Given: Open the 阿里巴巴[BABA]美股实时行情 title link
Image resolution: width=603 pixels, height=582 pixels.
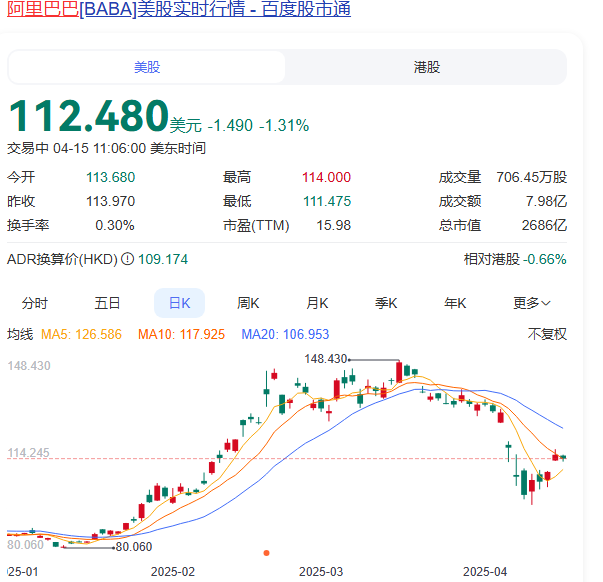Looking at the screenshot, I should (x=179, y=8).
